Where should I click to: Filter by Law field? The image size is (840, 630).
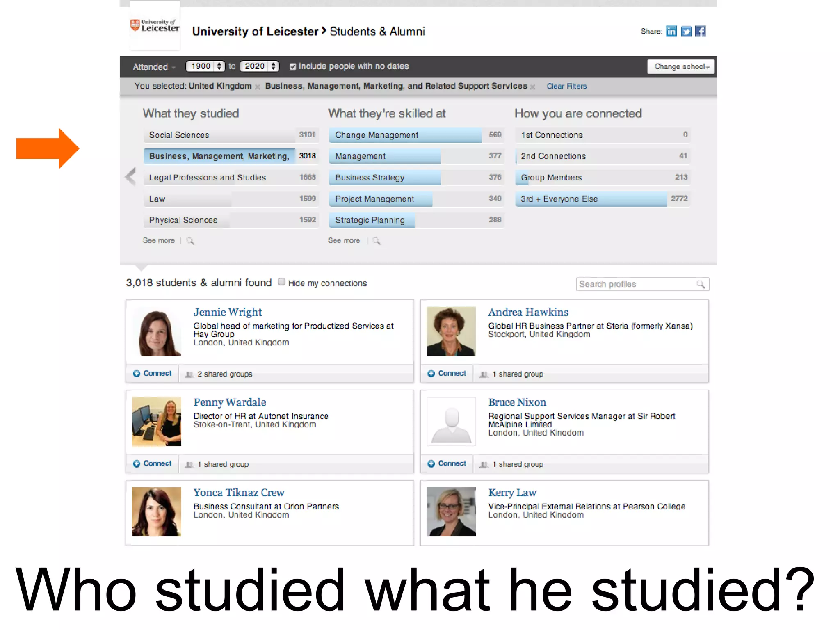(231, 199)
